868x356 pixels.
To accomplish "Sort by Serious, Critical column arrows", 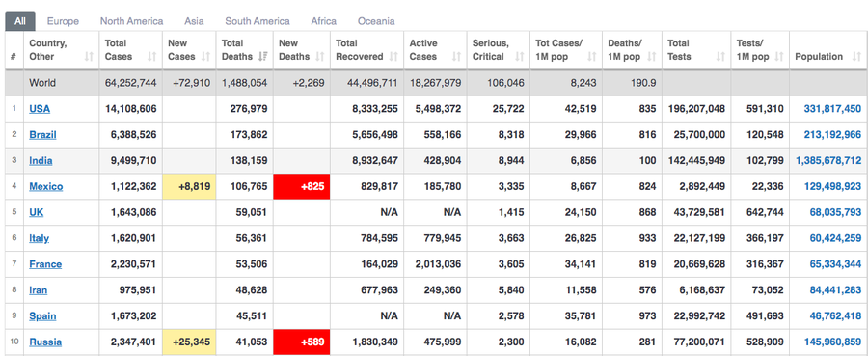I will point(519,57).
